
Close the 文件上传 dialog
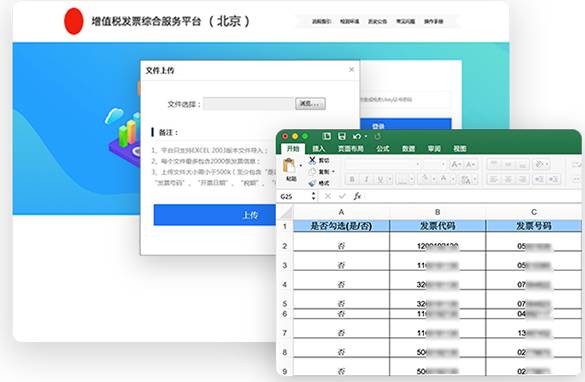click(x=351, y=70)
